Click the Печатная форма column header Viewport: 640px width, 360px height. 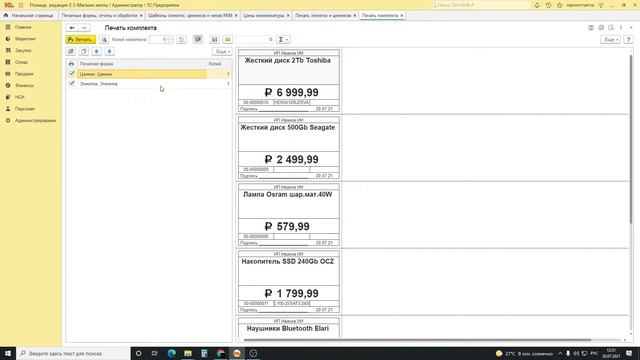(x=96, y=64)
